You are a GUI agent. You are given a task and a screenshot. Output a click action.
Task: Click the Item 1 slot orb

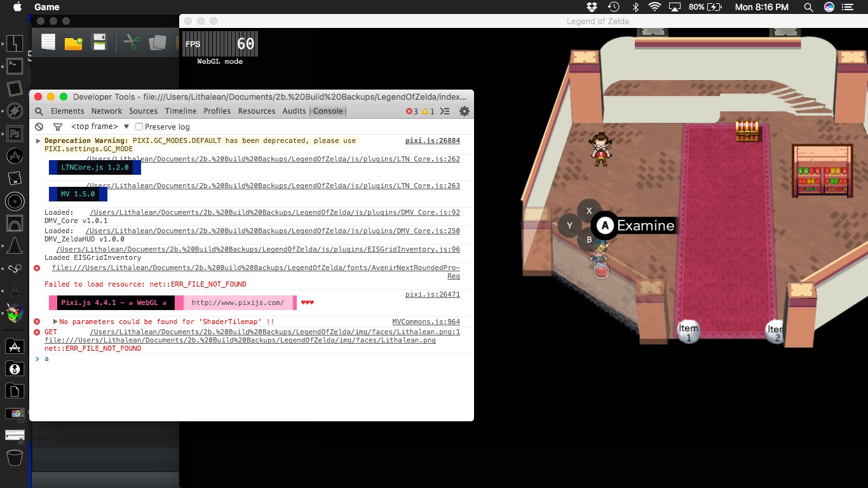[688, 331]
